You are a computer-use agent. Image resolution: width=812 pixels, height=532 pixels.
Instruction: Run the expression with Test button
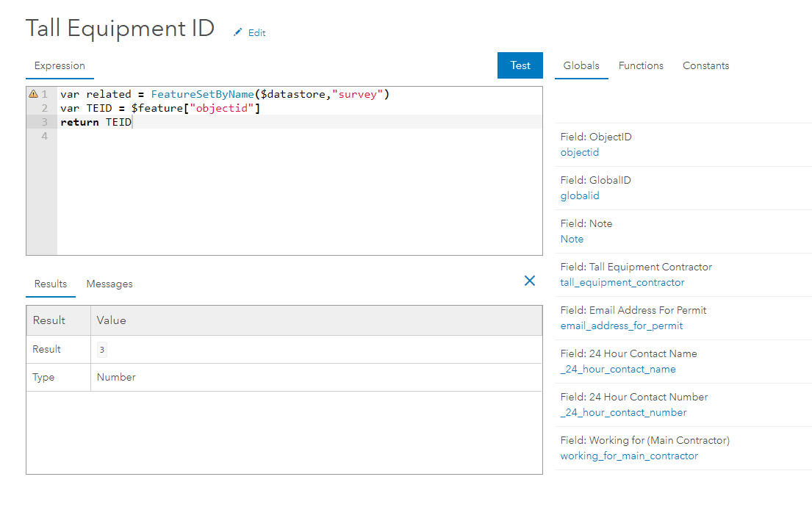pos(520,65)
